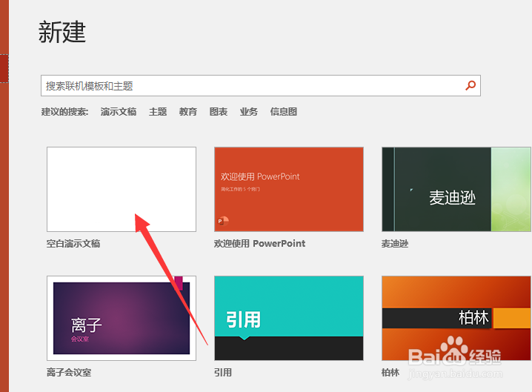Open suggested search 演示文稿

pyautogui.click(x=119, y=112)
